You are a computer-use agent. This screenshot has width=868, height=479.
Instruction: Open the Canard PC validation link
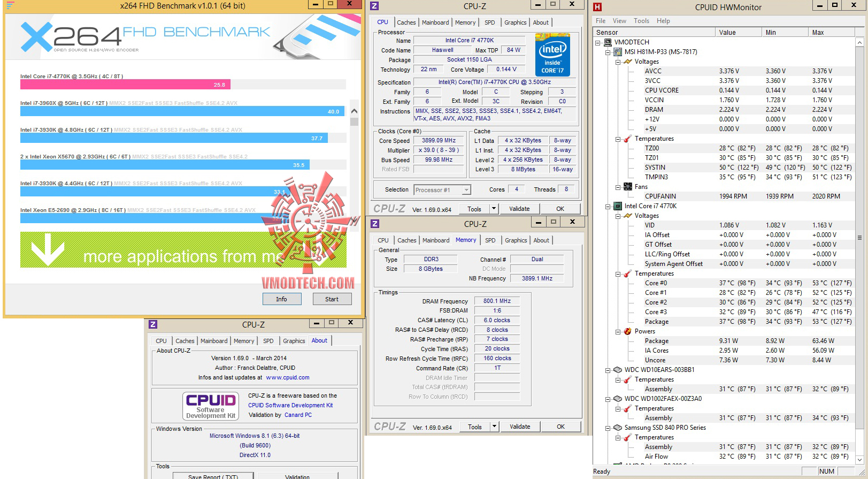298,415
